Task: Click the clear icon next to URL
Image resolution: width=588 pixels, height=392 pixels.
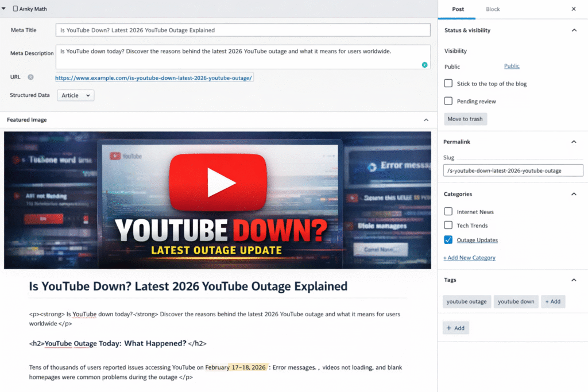Action: pyautogui.click(x=31, y=77)
